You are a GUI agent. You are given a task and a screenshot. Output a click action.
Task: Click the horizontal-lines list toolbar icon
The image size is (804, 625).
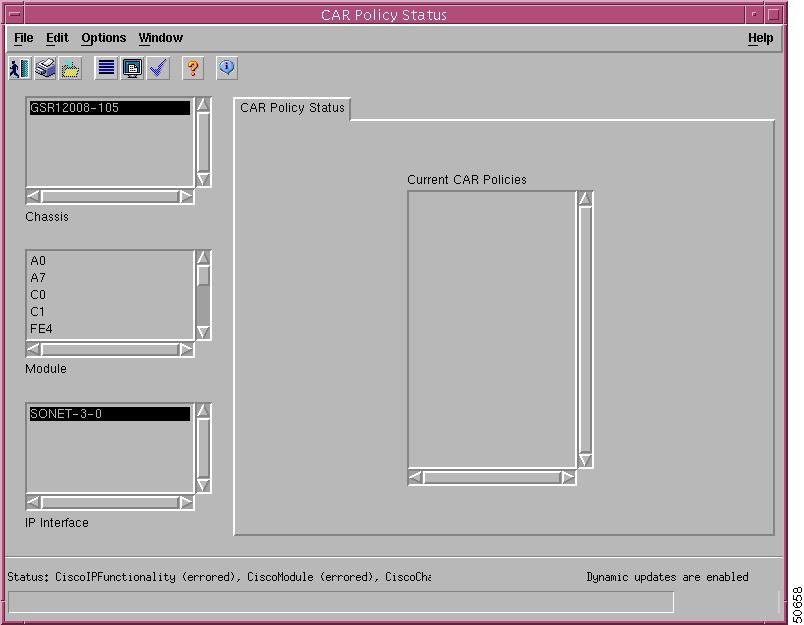107,68
